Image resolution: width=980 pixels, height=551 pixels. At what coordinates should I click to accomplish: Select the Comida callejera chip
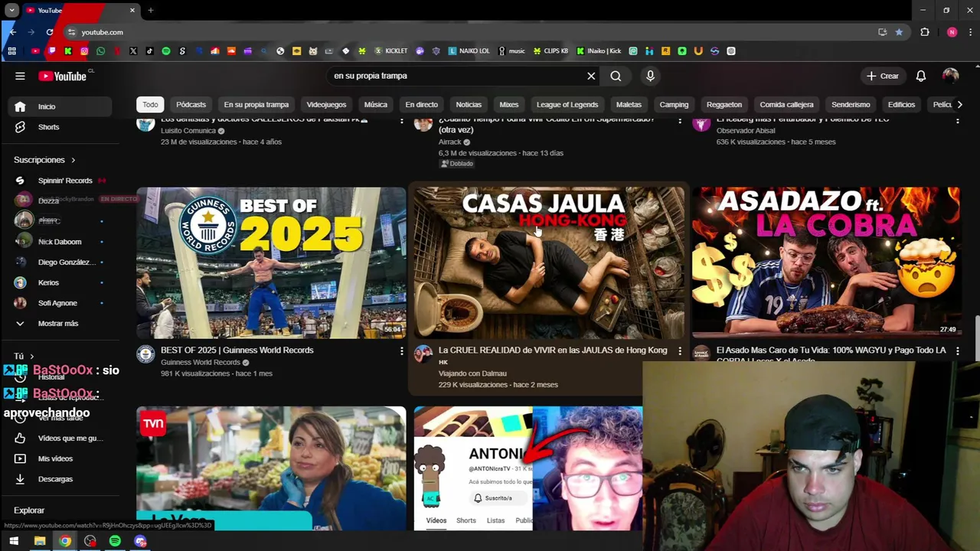[x=786, y=104]
